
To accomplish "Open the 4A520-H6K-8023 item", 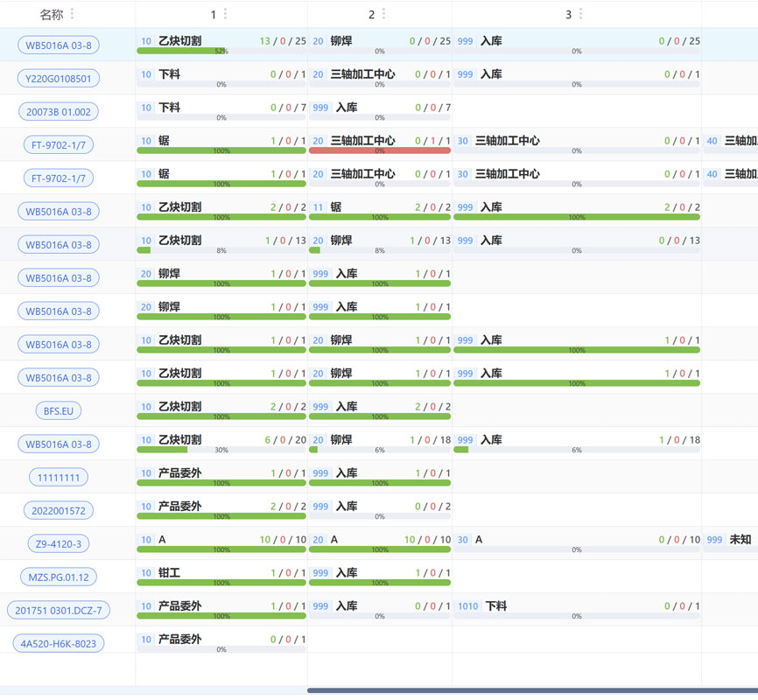I will coord(59,644).
